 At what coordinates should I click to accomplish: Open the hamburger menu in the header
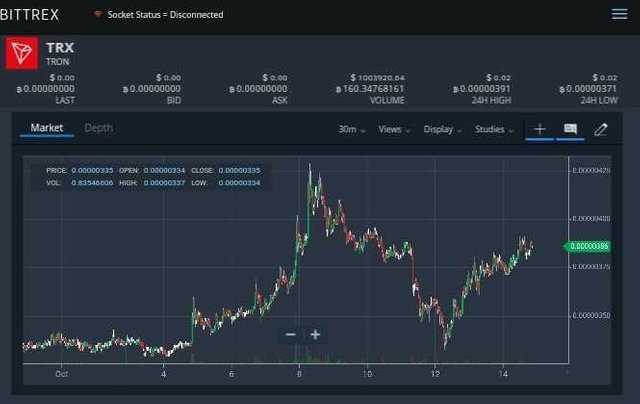tap(619, 14)
